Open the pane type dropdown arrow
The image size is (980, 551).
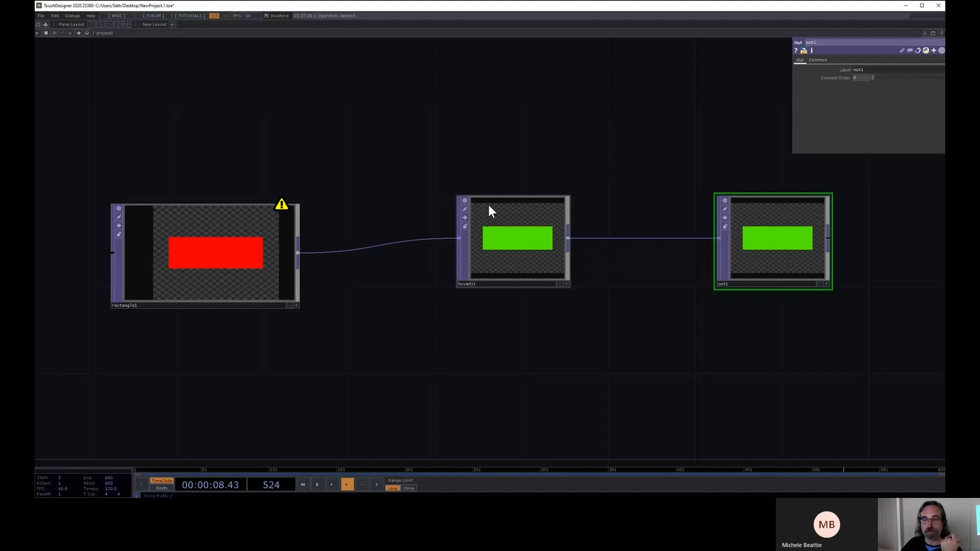pyautogui.click(x=37, y=33)
